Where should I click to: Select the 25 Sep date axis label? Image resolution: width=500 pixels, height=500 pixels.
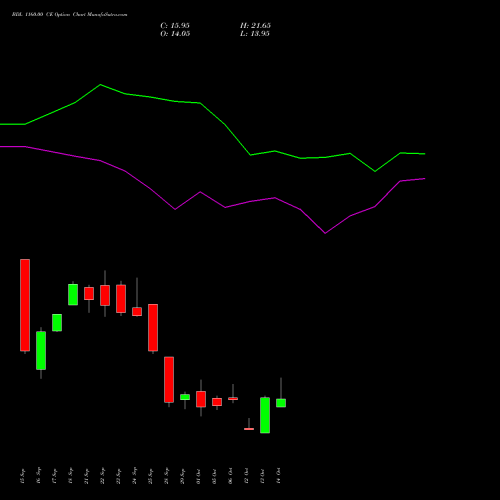pos(151,476)
